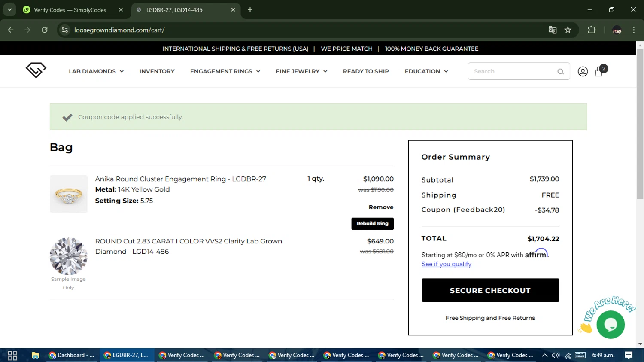Open the notification center icon
This screenshot has height=362, width=644.
click(x=629, y=356)
